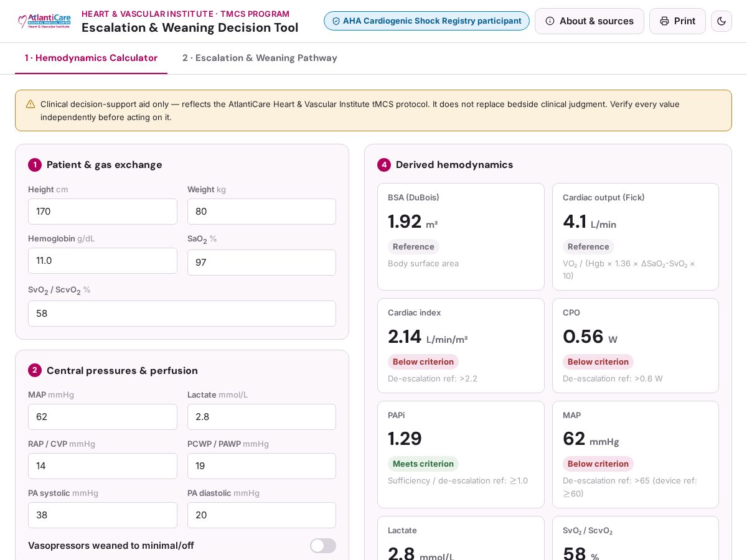Click 'De-escalation ref: >0.6 W' text
Screen dimensions: 747x560
click(613, 378)
